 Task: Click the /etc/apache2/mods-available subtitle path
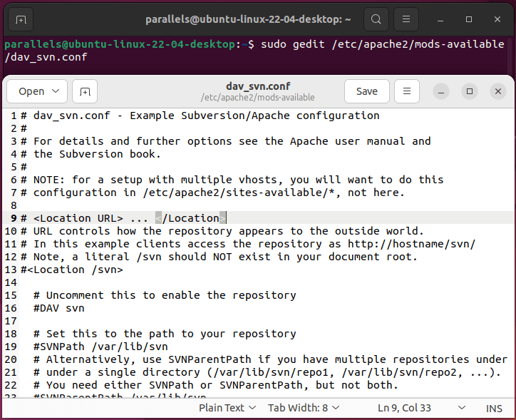[x=258, y=98]
